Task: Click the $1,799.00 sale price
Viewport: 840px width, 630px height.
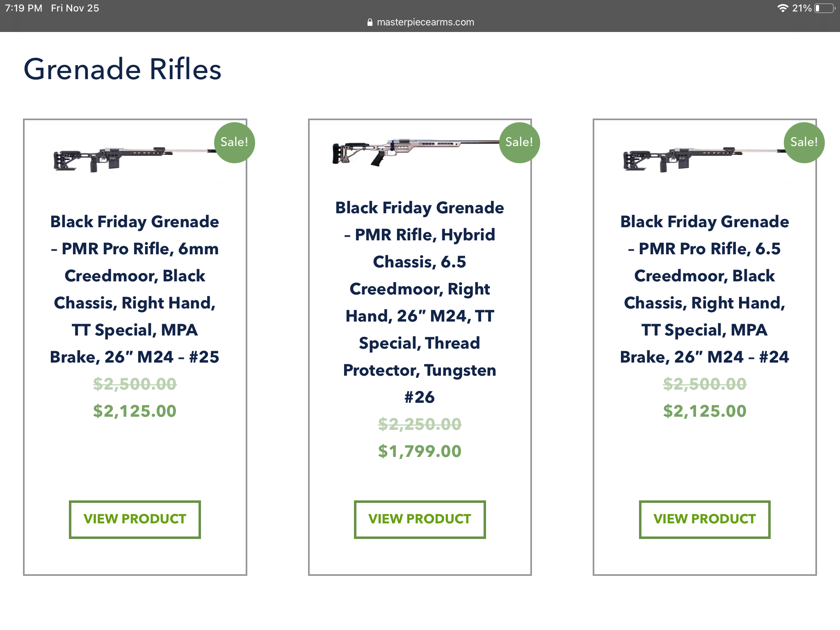Action: coord(420,451)
